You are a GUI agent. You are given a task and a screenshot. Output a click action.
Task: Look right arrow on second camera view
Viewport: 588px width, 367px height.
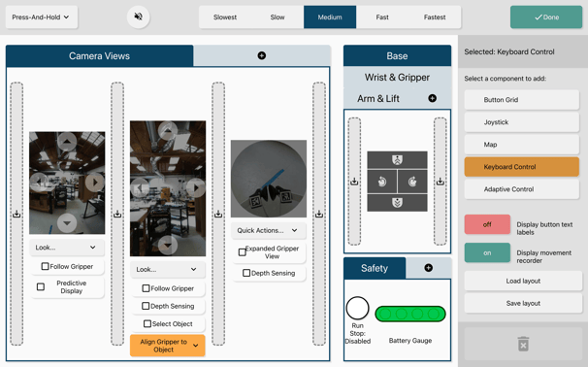[x=195, y=187]
